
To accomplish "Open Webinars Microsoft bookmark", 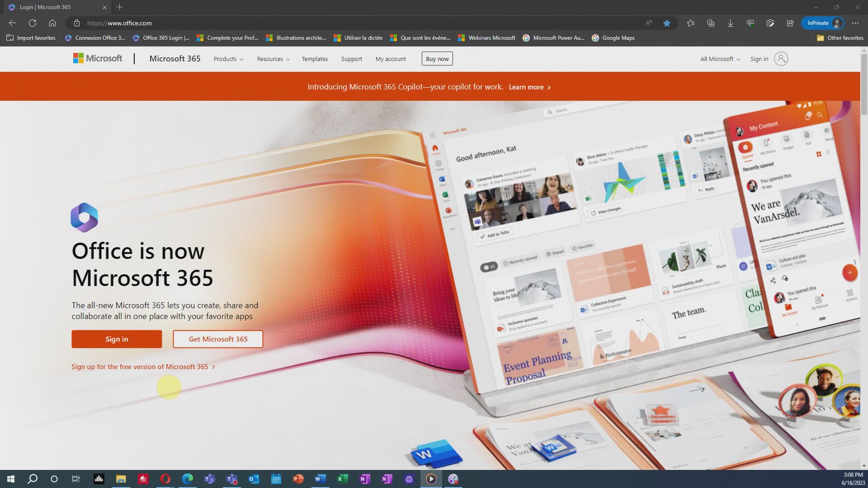I will [487, 38].
